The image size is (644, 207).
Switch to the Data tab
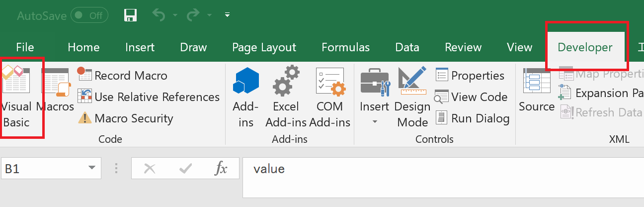(x=407, y=47)
